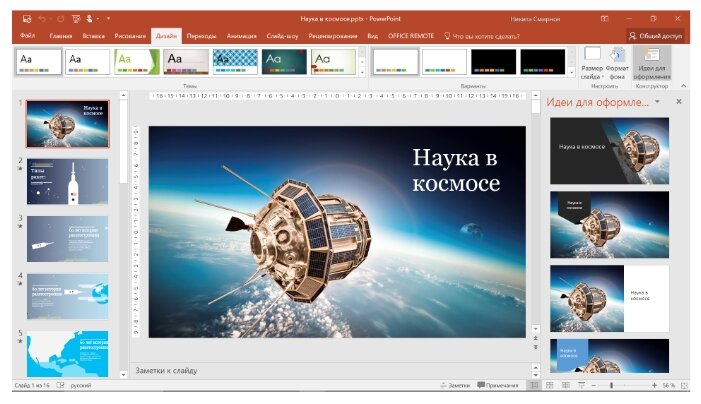Click the Save icon in quick access toolbar
This screenshot has height=404, width=701.
point(27,19)
